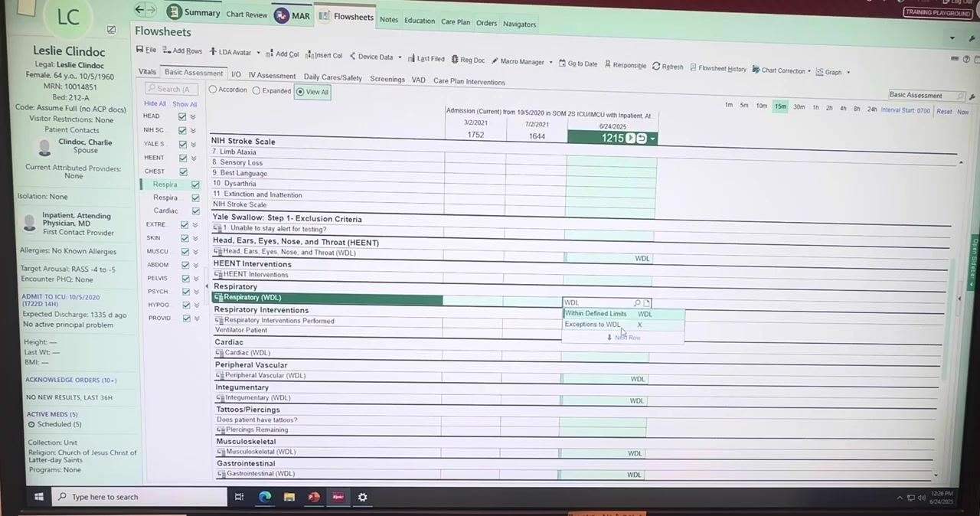Viewport: 980px width, 516px height.
Task: Open Flowsheet History
Action: tap(718, 68)
